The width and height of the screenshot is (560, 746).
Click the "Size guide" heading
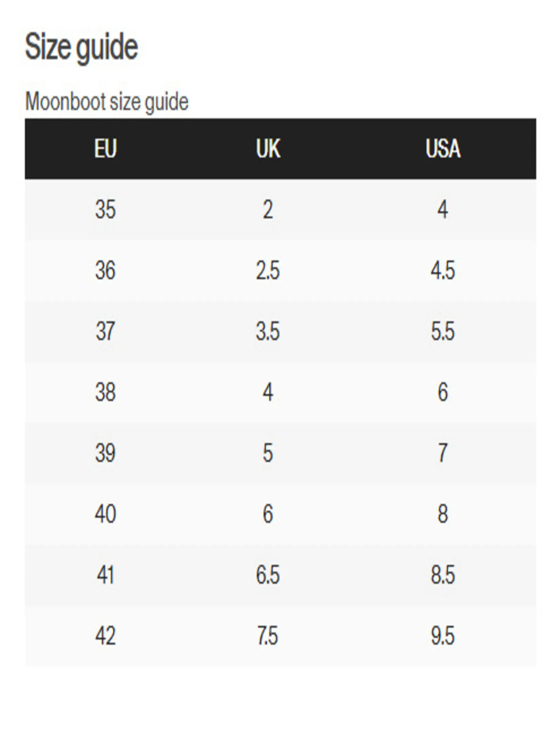point(81,47)
